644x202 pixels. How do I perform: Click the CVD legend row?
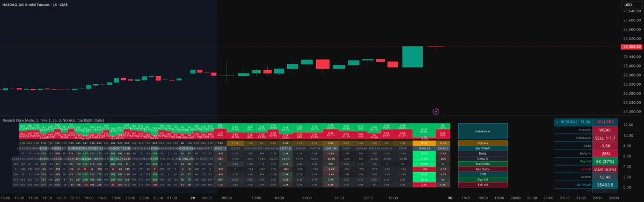pos(482,174)
